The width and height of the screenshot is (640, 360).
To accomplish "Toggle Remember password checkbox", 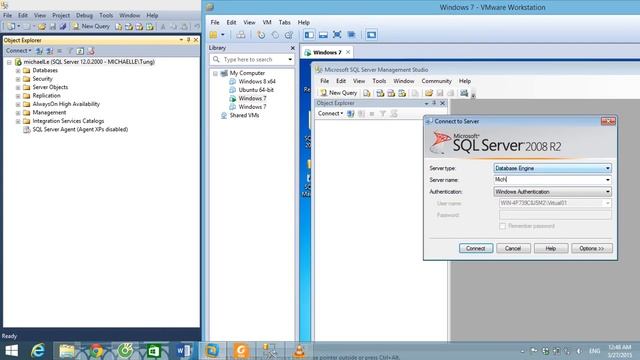I will [x=503, y=226].
